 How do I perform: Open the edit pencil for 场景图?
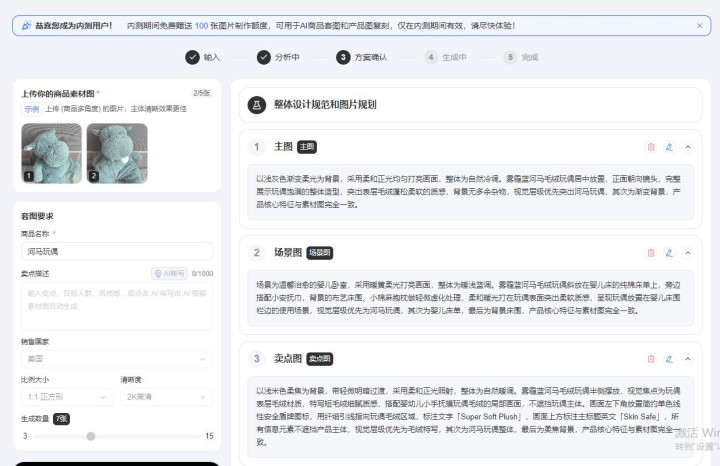(x=669, y=253)
